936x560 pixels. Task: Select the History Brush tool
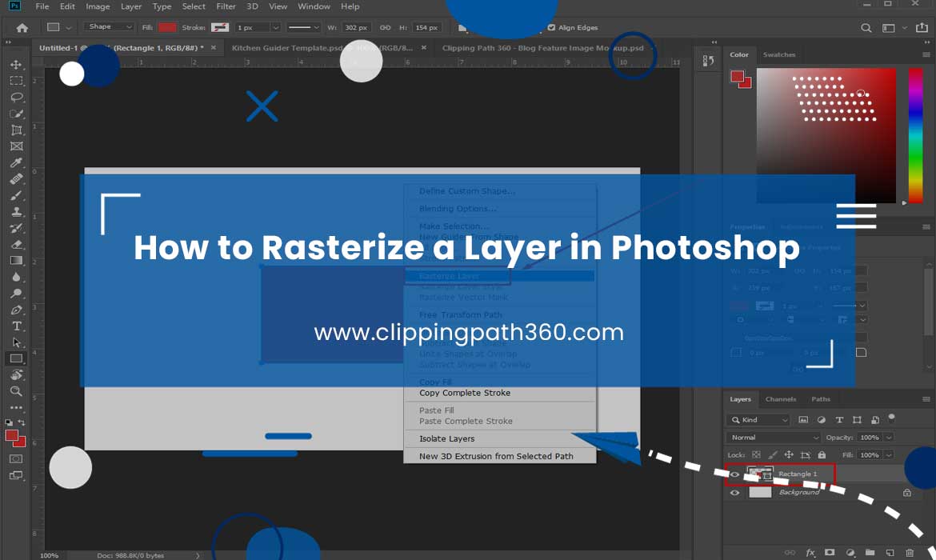[x=16, y=228]
